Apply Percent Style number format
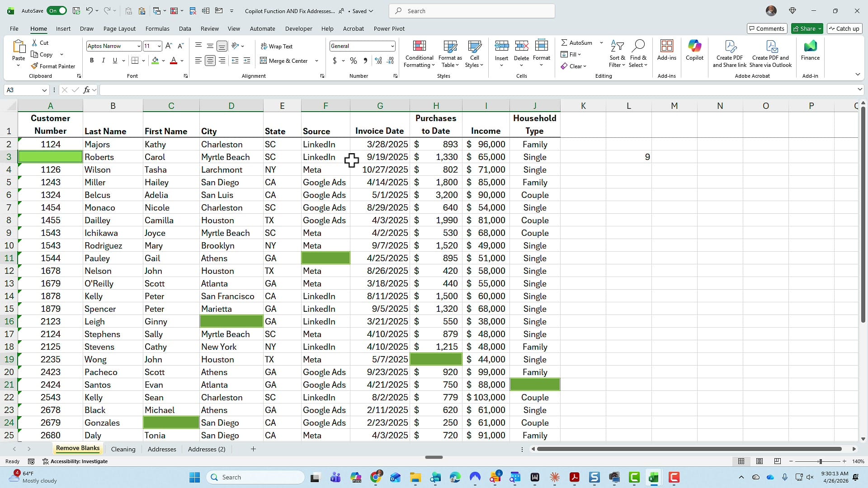868x488 pixels. pos(353,61)
